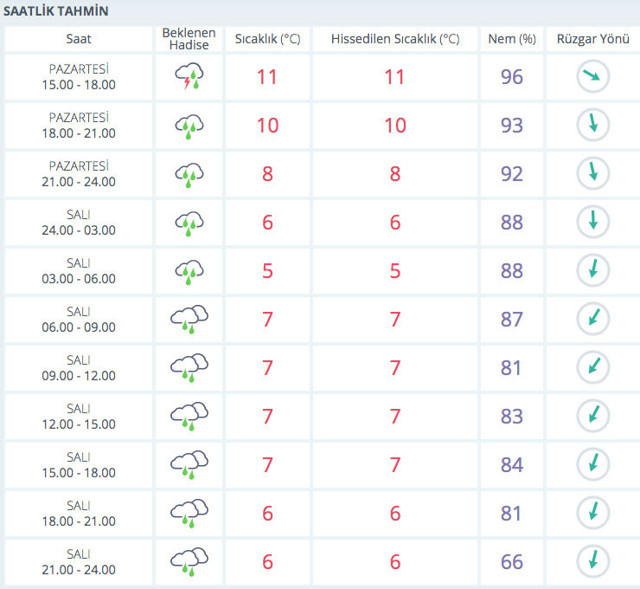Viewport: 640px width, 589px height.
Task: Click the rain icon for Salı 15.00 - 18.00
Action: click(189, 465)
